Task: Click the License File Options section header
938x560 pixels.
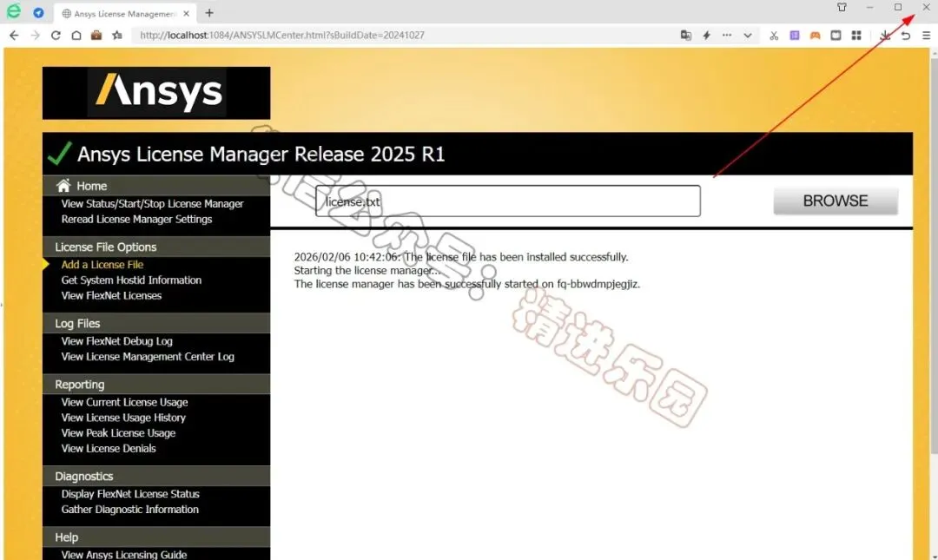Action: tap(156, 247)
